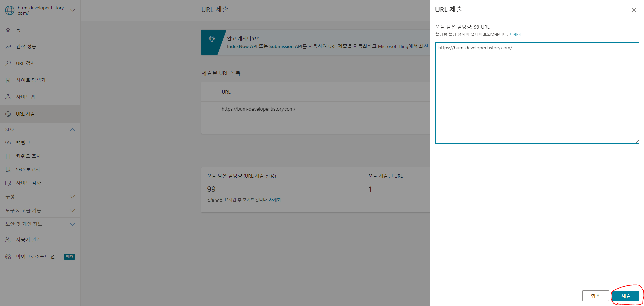Image resolution: width=644 pixels, height=306 pixels.
Task: Open 검색 성능 menu item
Action: pos(40,47)
